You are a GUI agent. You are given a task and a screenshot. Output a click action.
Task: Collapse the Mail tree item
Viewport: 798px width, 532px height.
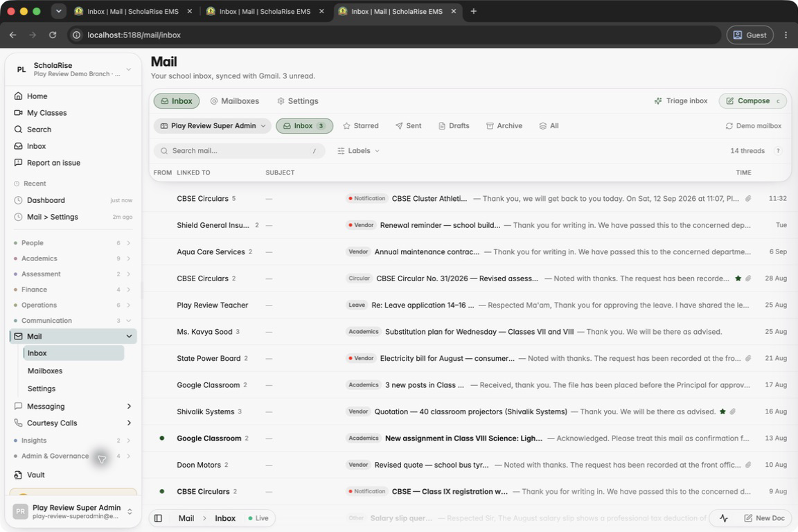(129, 337)
